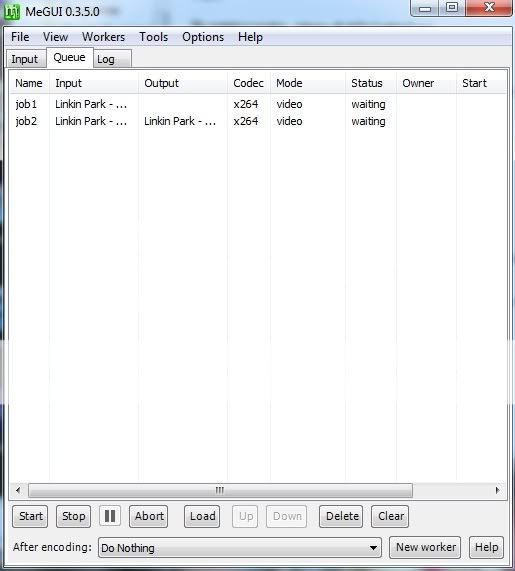
Task: Open the File menu
Action: (20, 37)
